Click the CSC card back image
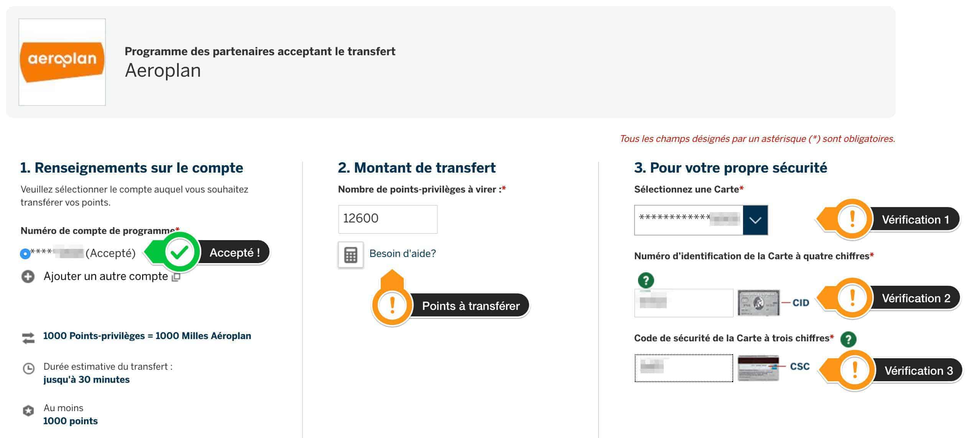 [758, 368]
